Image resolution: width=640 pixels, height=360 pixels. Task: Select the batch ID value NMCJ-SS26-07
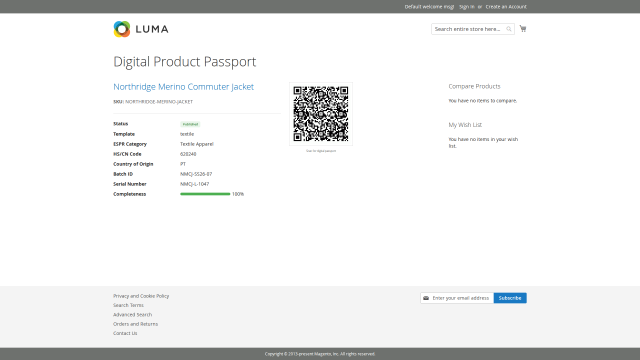point(196,174)
